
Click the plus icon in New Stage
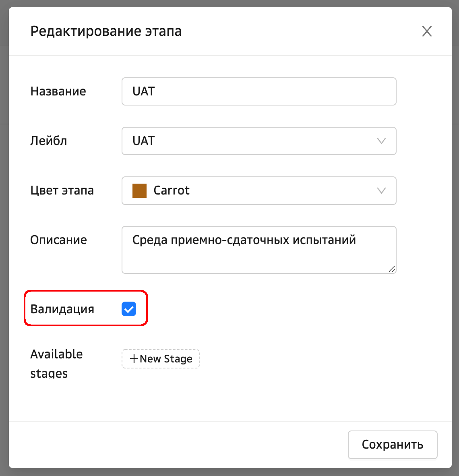pyautogui.click(x=134, y=359)
